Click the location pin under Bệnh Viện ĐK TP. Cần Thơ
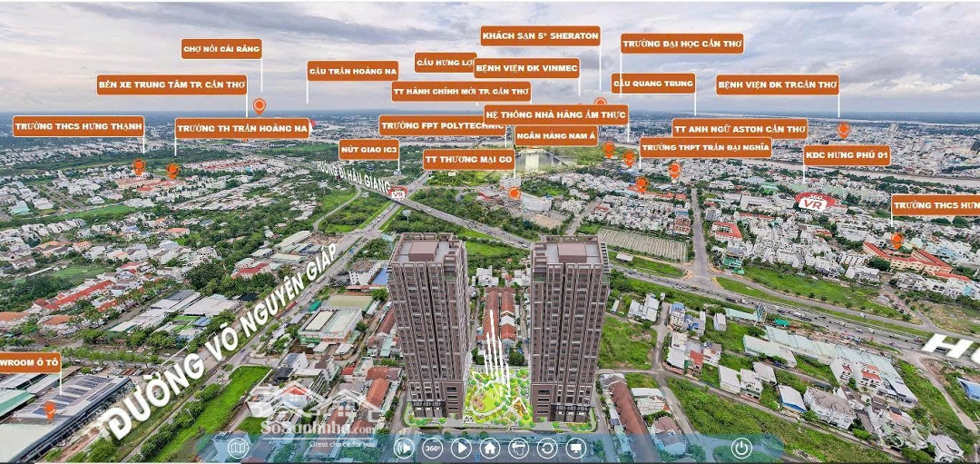Viewport: 980px width, 464px height. click(x=843, y=130)
